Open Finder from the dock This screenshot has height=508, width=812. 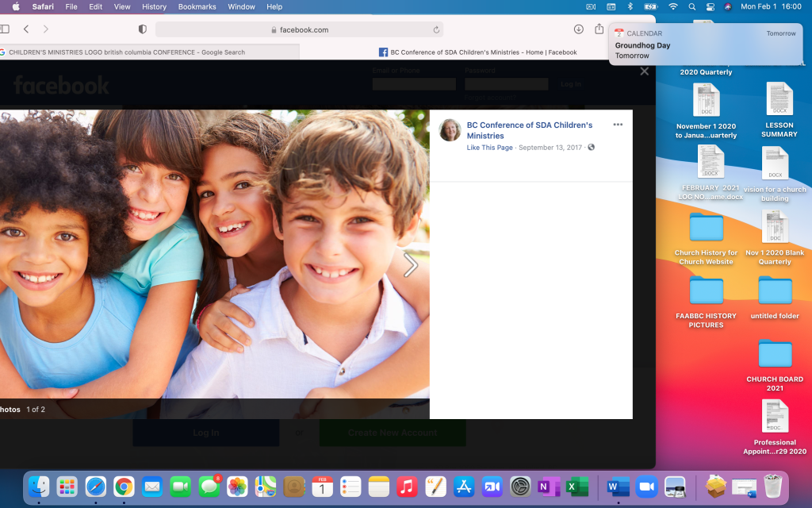(39, 487)
